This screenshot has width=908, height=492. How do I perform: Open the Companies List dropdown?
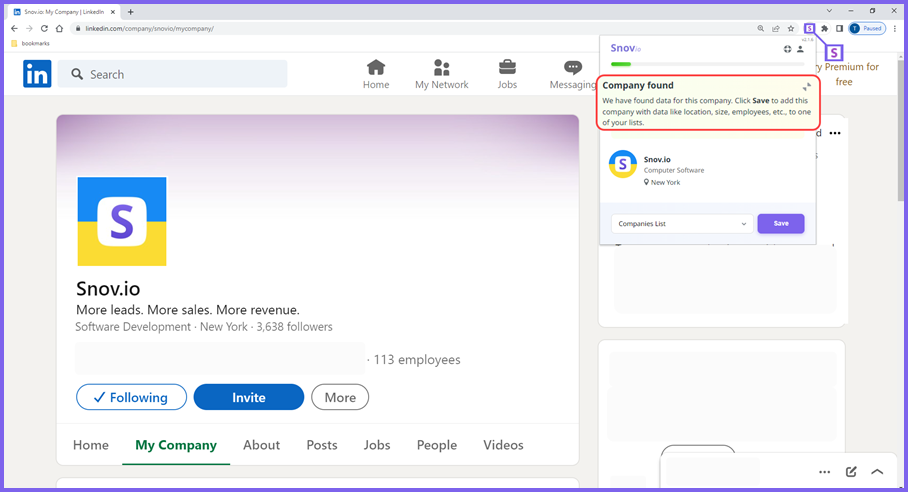point(682,223)
